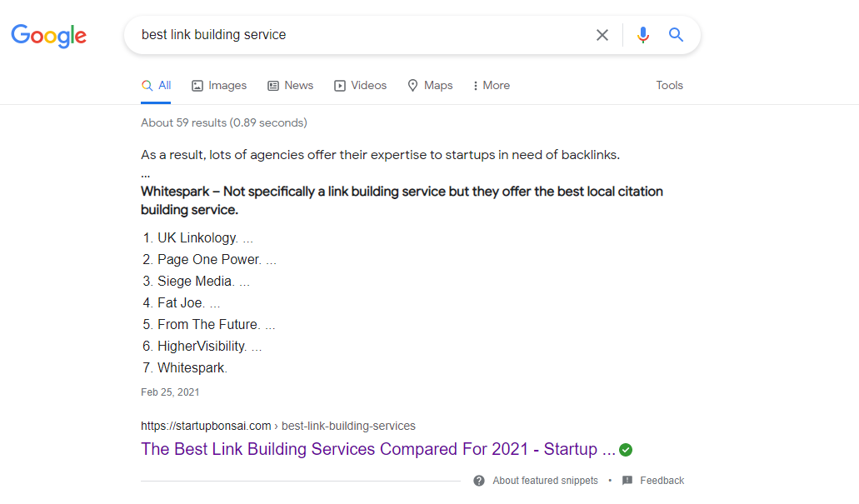This screenshot has width=859, height=504.
Task: Select the All results tab
Action: 157,85
